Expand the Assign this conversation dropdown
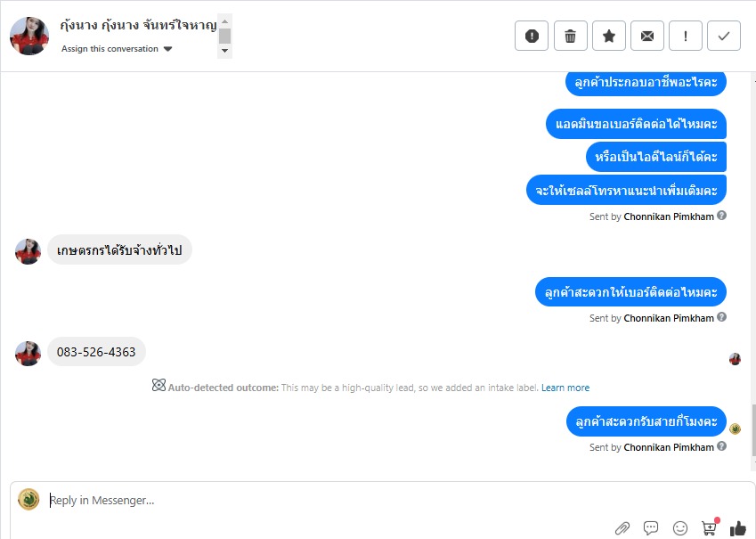 (x=118, y=49)
